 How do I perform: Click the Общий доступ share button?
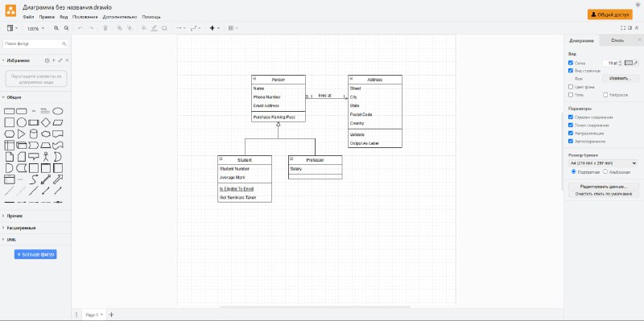point(609,14)
